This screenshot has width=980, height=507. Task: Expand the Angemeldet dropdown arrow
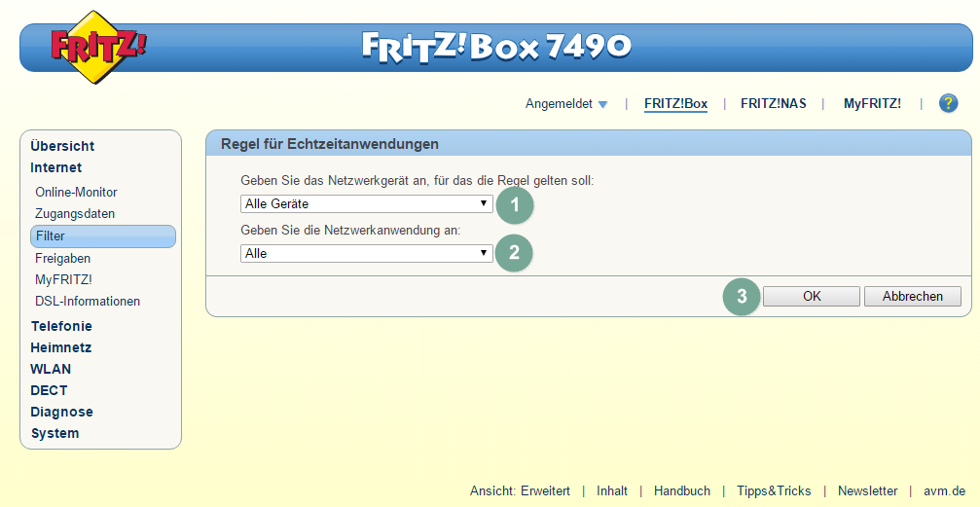click(602, 104)
